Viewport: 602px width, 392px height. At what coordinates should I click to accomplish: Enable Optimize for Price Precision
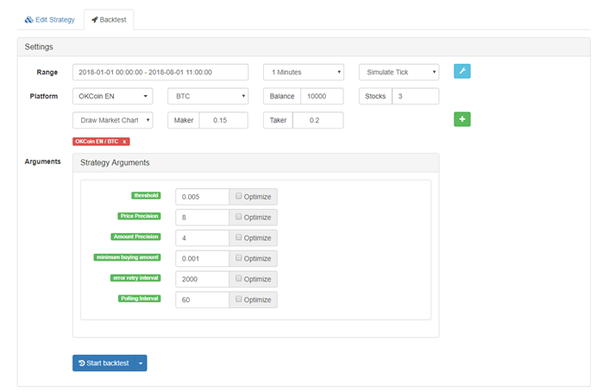238,217
